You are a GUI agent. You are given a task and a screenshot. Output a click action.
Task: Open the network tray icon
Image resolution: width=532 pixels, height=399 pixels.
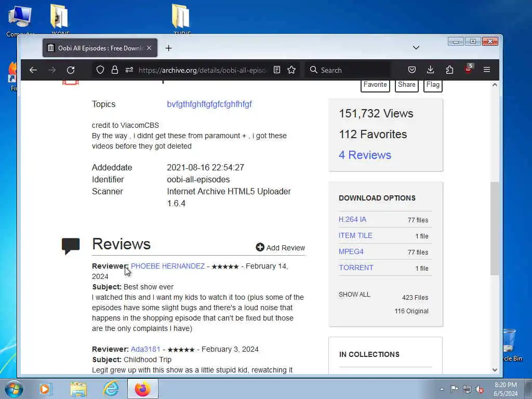coord(467,390)
